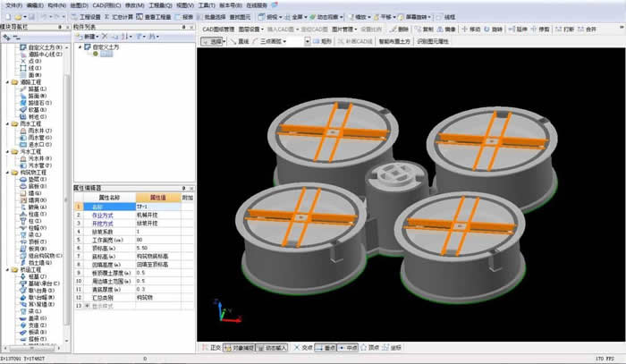Open the 工程量(Q) menu
626x364 pixels.
click(x=160, y=5)
